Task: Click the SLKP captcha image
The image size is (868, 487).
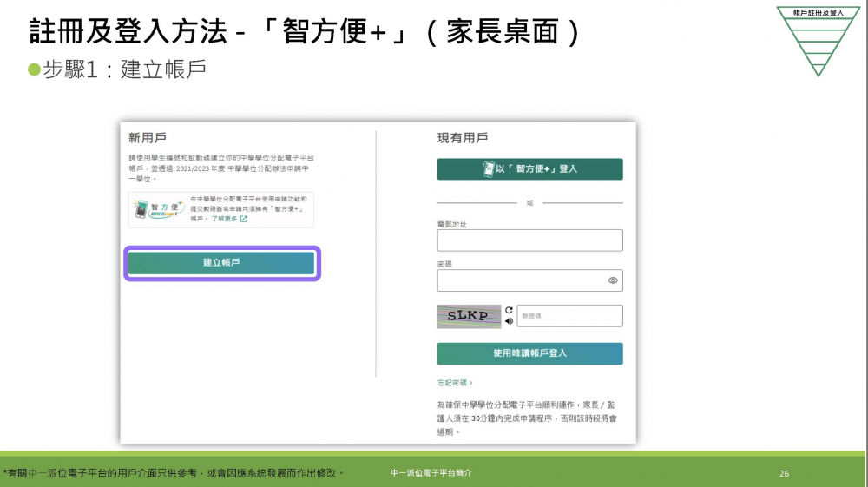Action: 469,316
